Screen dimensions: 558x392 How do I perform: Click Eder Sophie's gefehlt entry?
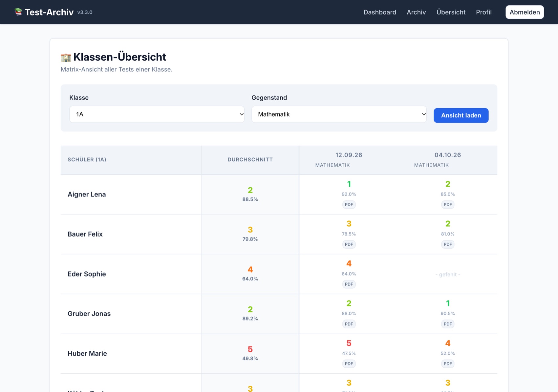pyautogui.click(x=448, y=275)
